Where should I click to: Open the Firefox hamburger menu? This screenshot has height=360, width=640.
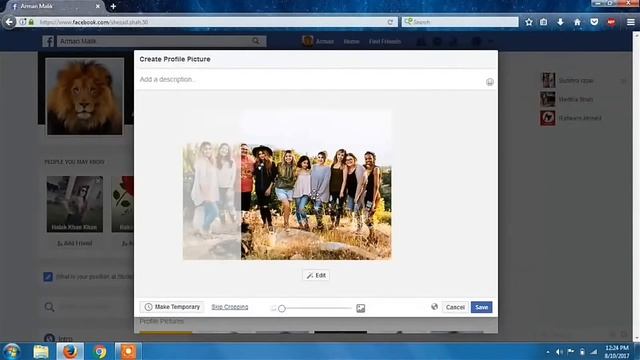[x=631, y=22]
